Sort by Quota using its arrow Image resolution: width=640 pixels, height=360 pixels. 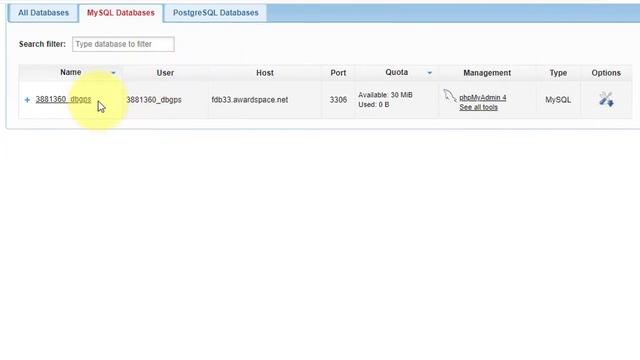(x=429, y=73)
